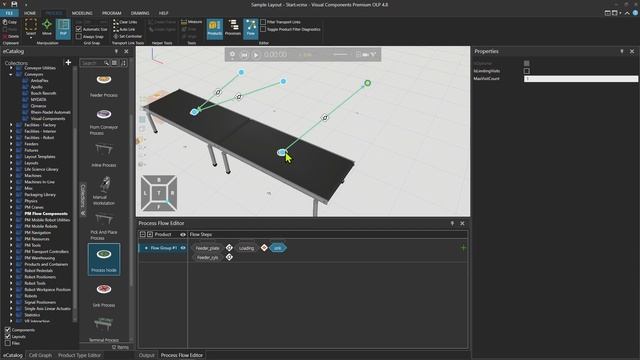640x360 pixels.
Task: Switch to the HOME ribbon tab
Action: pyautogui.click(x=30, y=13)
